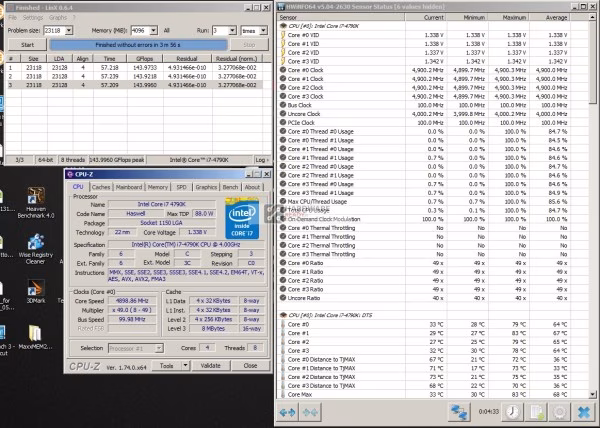Open Wise Registry Cleaner desktop icon

click(36, 249)
